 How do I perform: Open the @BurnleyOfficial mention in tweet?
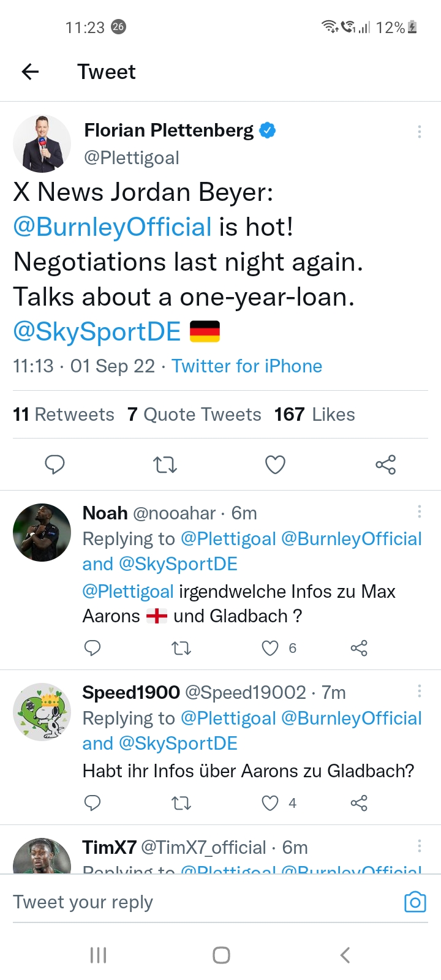point(112,227)
